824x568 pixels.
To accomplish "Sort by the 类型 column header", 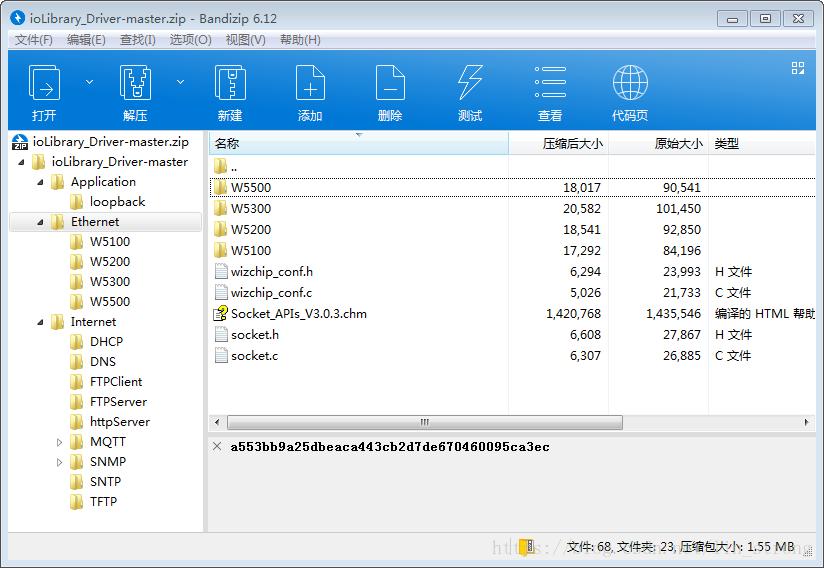I will [762, 143].
